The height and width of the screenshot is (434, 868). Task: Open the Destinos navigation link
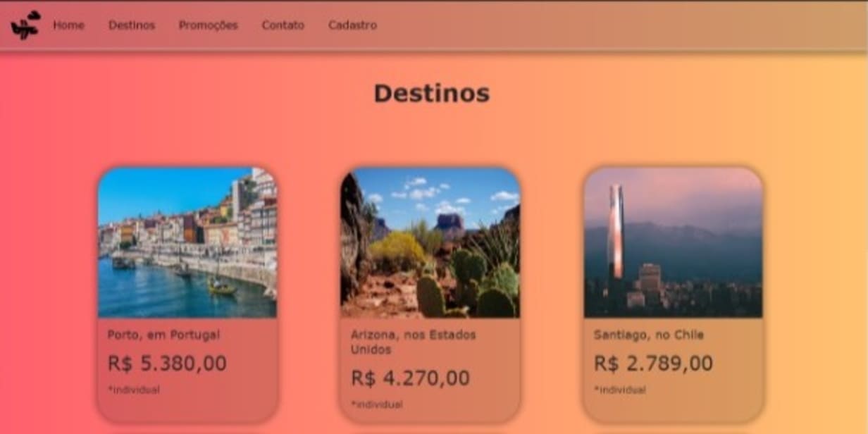pos(132,25)
